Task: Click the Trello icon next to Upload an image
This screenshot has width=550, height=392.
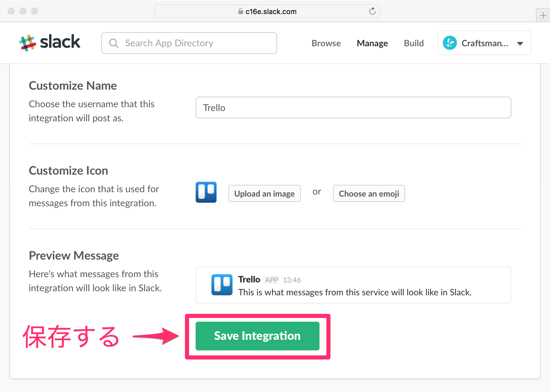Action: click(206, 192)
